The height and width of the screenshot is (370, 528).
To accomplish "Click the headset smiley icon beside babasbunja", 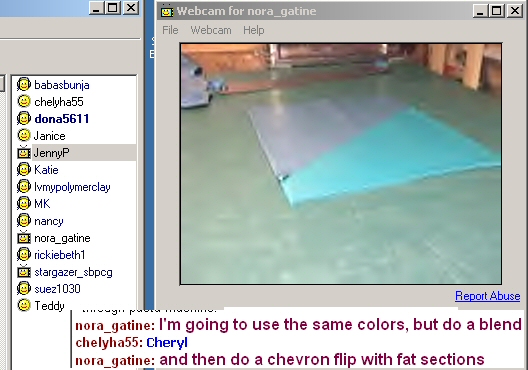I will (24, 85).
